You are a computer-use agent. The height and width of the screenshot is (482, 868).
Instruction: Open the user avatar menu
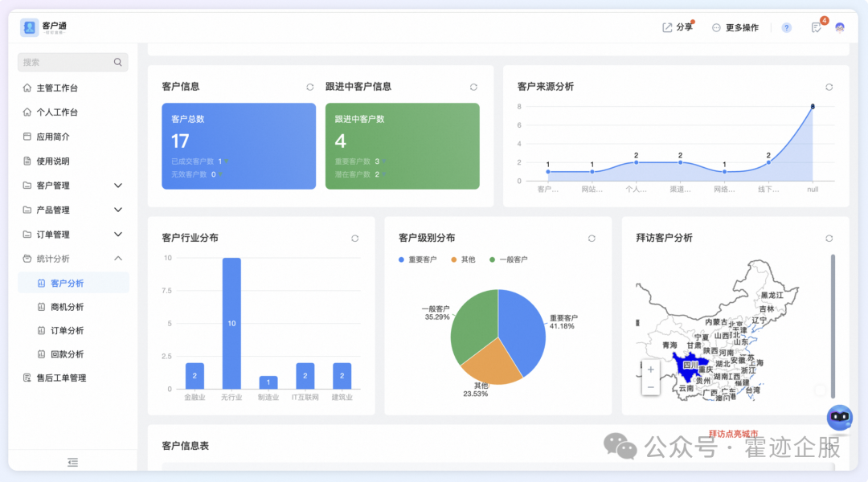point(840,27)
